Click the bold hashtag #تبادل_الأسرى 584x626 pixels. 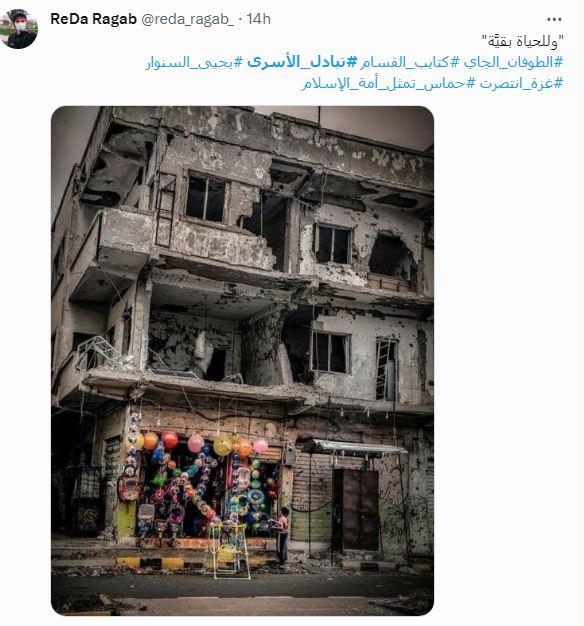302,62
